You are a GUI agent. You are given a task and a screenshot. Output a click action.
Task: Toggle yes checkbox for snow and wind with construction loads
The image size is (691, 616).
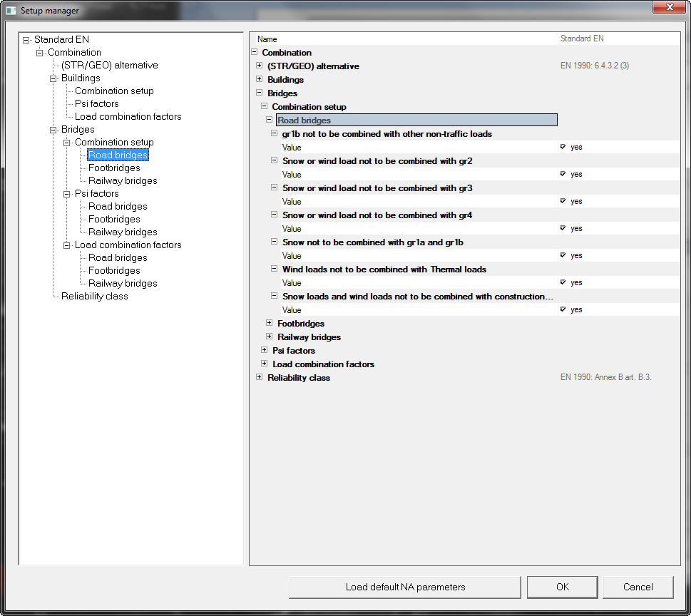point(563,309)
